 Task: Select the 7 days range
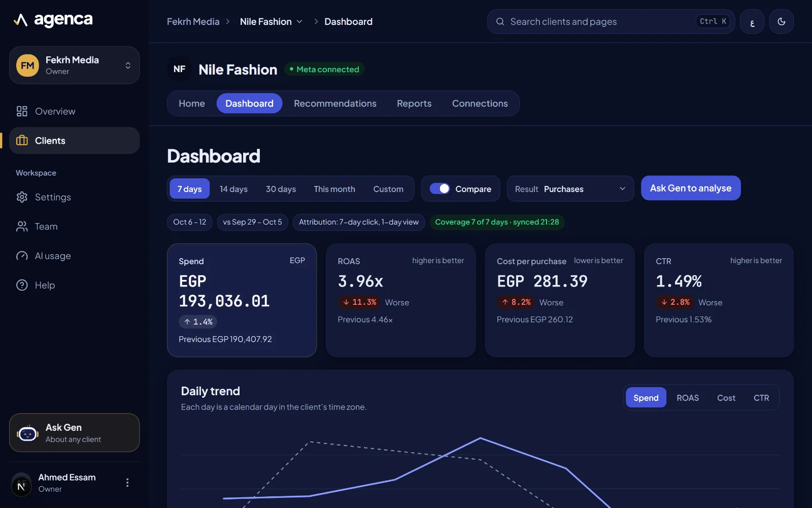tap(189, 189)
